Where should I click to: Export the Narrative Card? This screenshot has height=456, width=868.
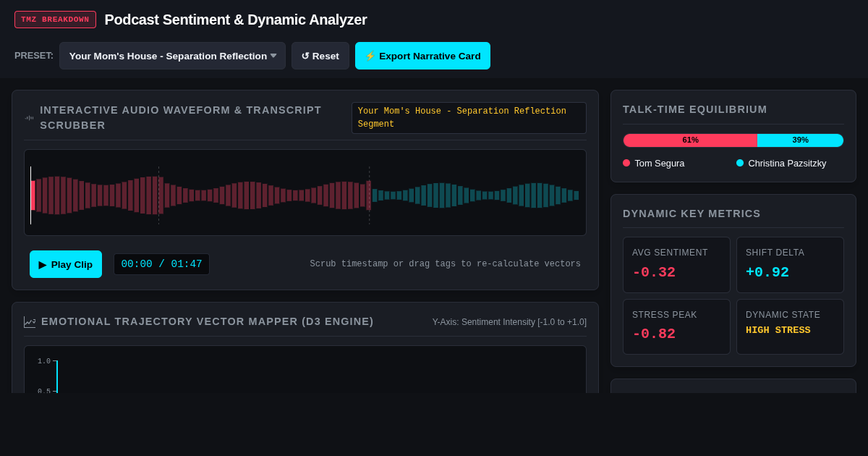pyautogui.click(x=422, y=56)
